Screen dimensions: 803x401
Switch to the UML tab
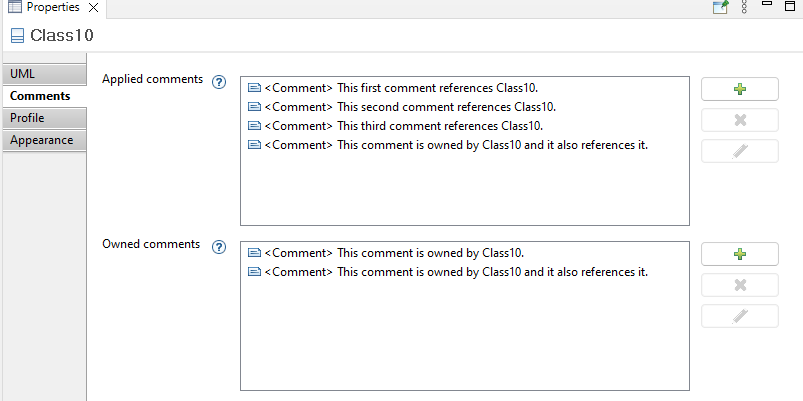pyautogui.click(x=44, y=74)
